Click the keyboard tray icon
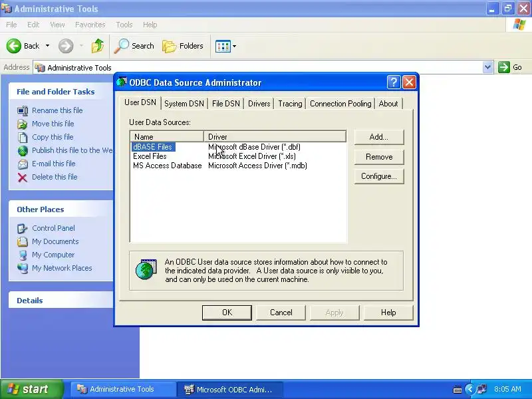Image resolution: width=532 pixels, height=399 pixels. pos(458,390)
